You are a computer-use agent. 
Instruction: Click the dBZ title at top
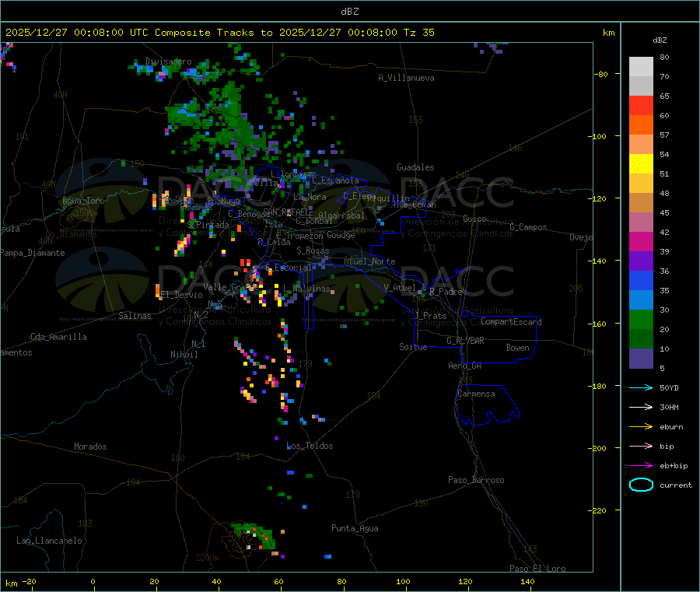349,12
